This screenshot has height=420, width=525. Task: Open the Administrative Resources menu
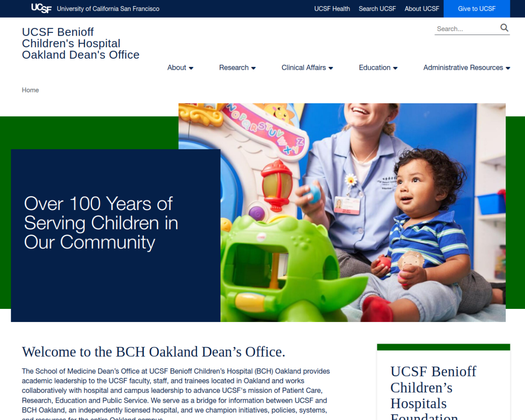click(463, 68)
